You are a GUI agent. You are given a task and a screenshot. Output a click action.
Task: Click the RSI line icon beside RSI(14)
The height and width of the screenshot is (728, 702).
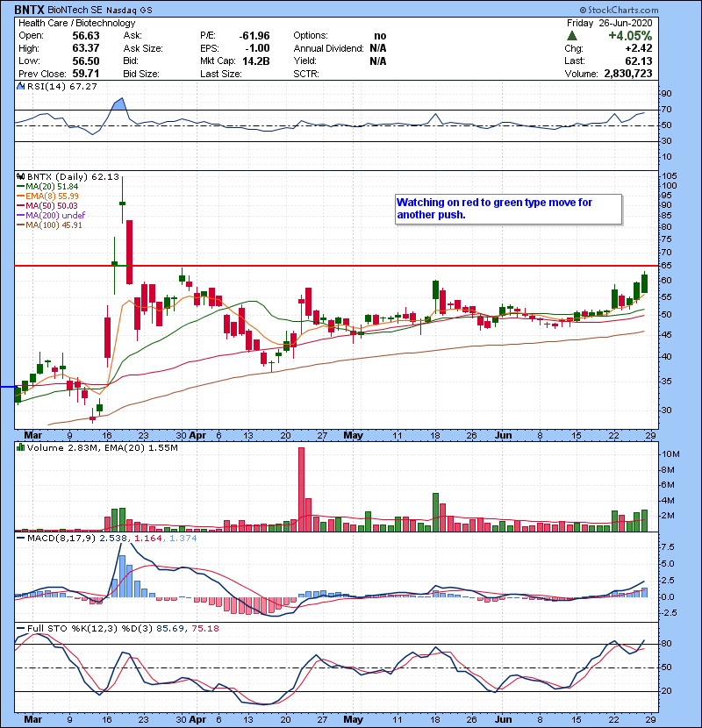coord(20,86)
